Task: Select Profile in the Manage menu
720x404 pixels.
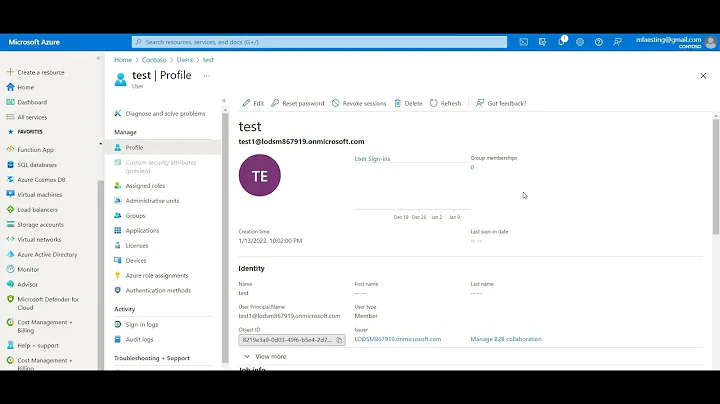Action: pos(134,147)
